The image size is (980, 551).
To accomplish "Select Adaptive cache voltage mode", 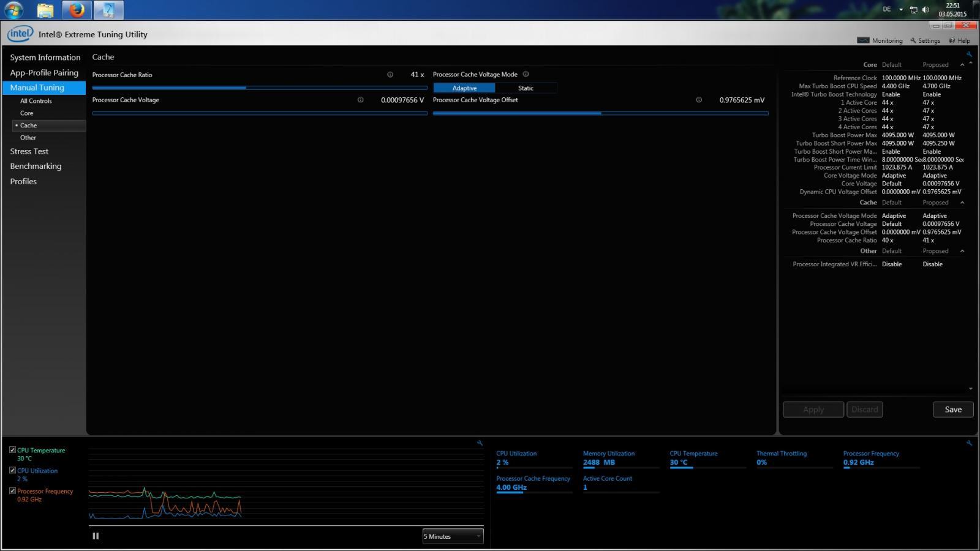I will [464, 88].
